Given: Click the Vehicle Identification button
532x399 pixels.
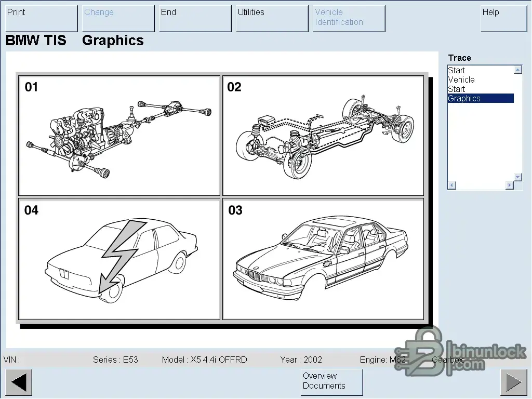Looking at the screenshot, I should coord(349,18).
